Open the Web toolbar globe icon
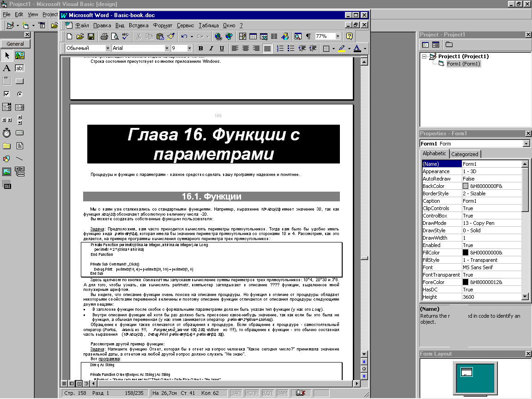 point(229,36)
